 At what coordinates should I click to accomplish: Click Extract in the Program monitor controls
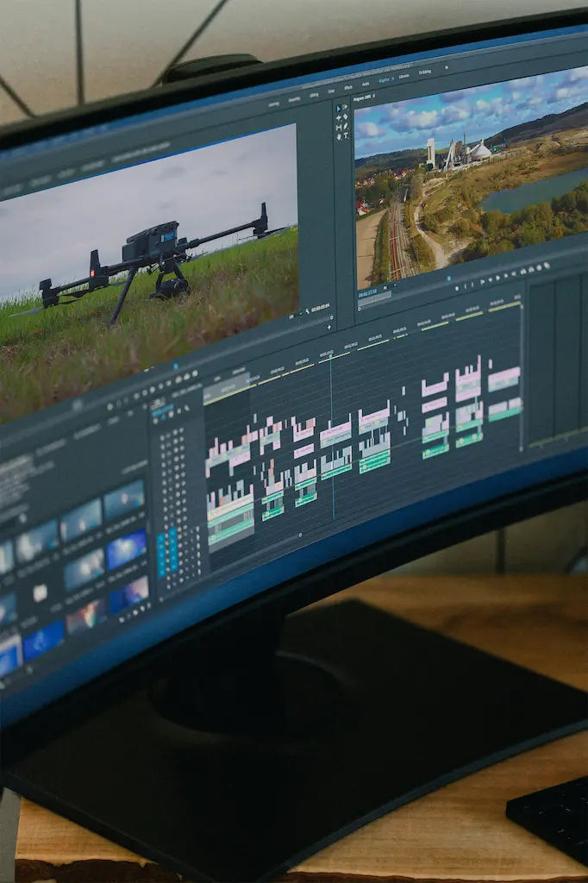531,269
